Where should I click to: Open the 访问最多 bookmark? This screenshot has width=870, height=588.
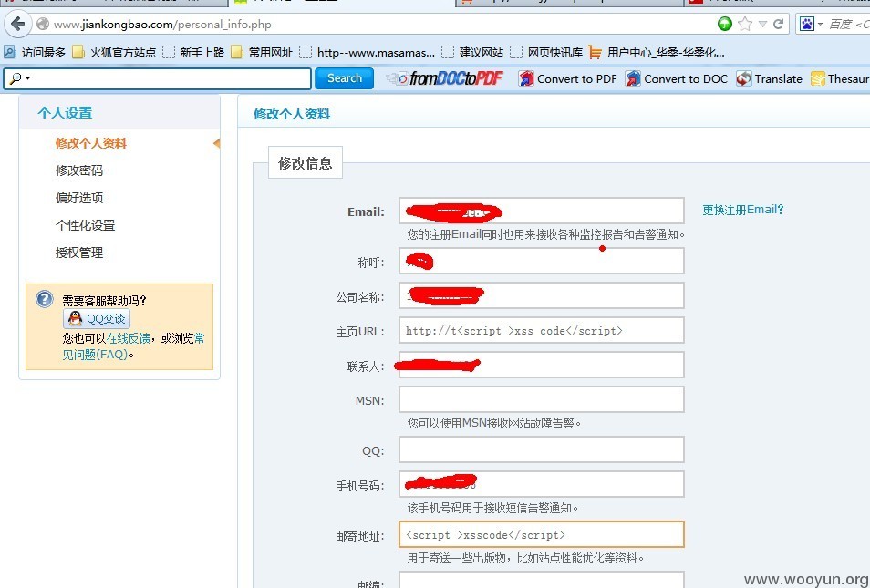[x=35, y=52]
